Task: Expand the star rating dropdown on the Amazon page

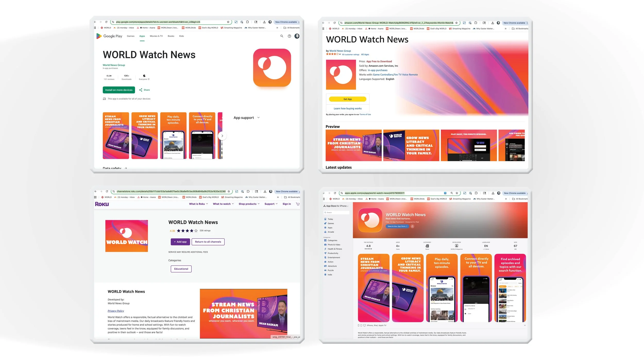Action: pyautogui.click(x=340, y=54)
